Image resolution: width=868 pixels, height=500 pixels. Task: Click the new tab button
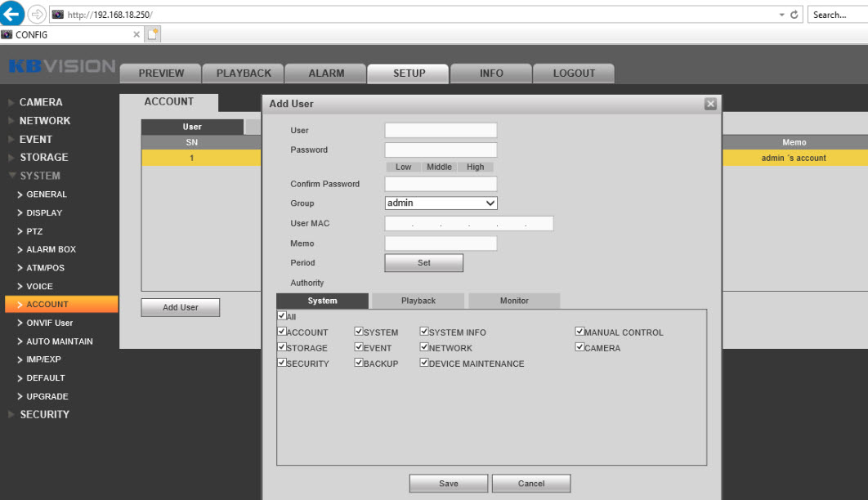pos(152,34)
